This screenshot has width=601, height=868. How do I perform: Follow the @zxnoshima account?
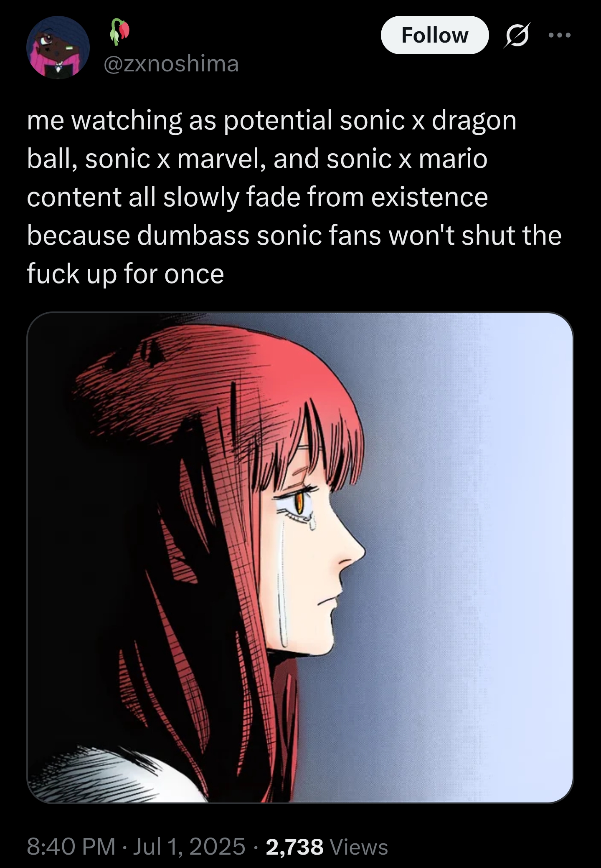click(x=435, y=35)
